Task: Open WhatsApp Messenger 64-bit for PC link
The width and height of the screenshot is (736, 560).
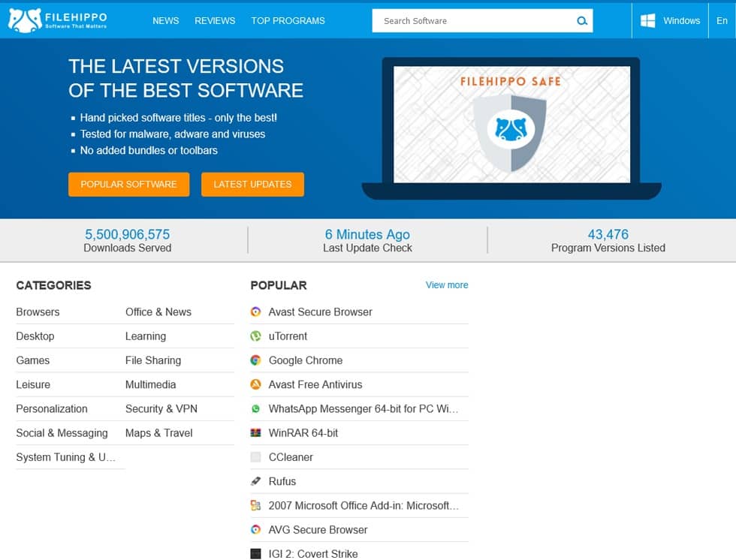Action: [363, 409]
